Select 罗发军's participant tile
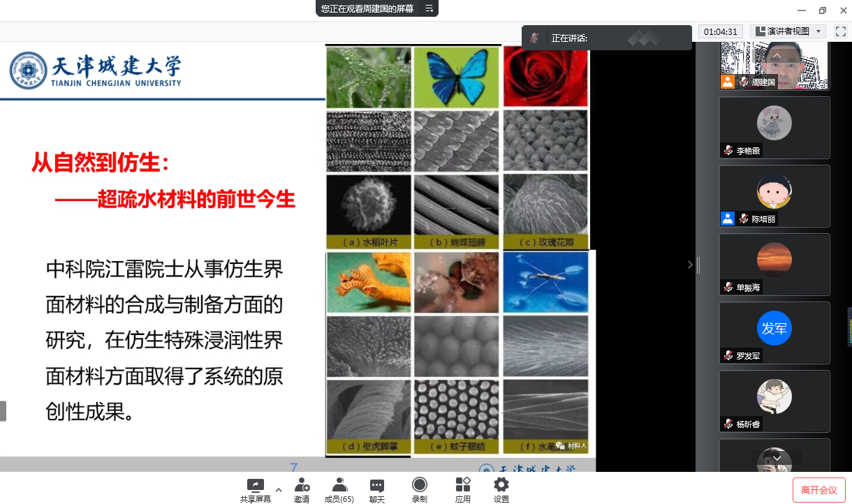 tap(774, 333)
